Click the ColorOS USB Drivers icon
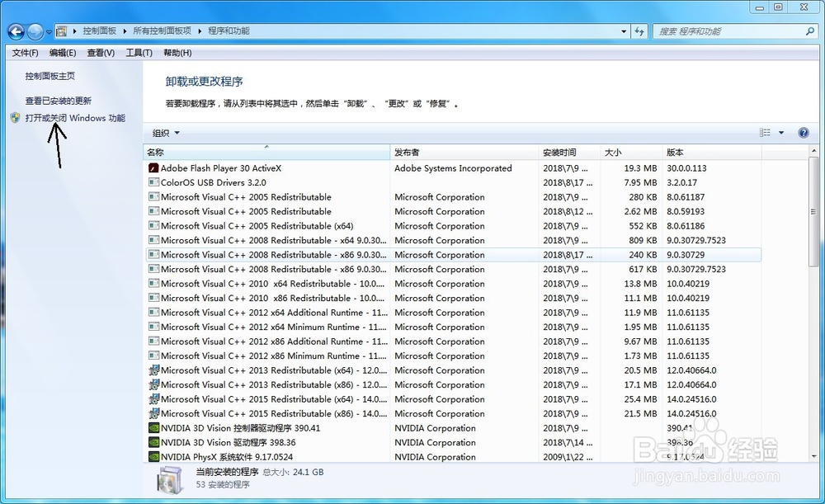Viewport: 825px width, 504px height. tap(153, 182)
